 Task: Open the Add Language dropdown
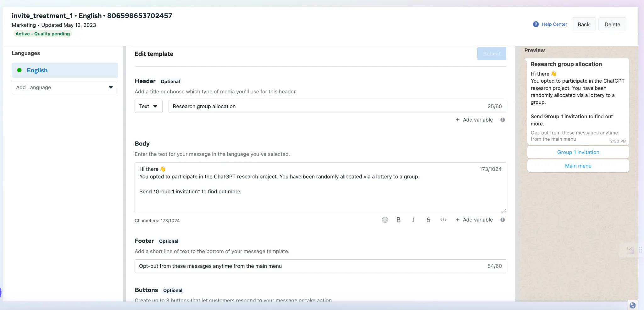65,87
